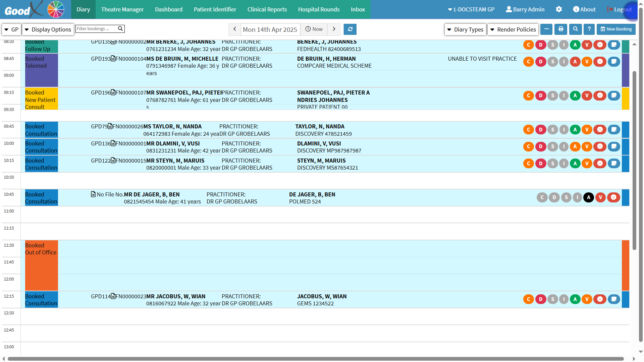Click the question mark help button
Viewport: 644px width, 362px height.
pyautogui.click(x=589, y=29)
